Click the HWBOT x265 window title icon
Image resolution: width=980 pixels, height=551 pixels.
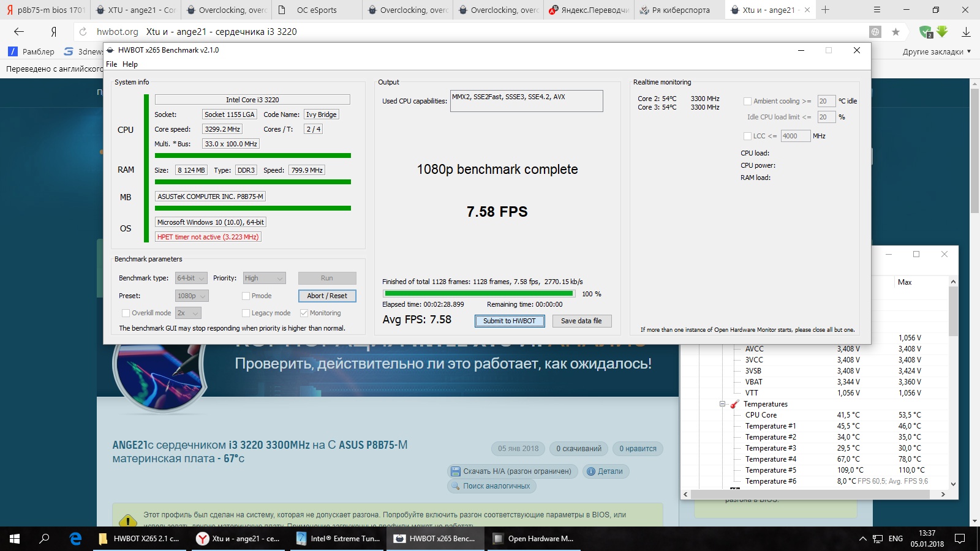point(110,50)
